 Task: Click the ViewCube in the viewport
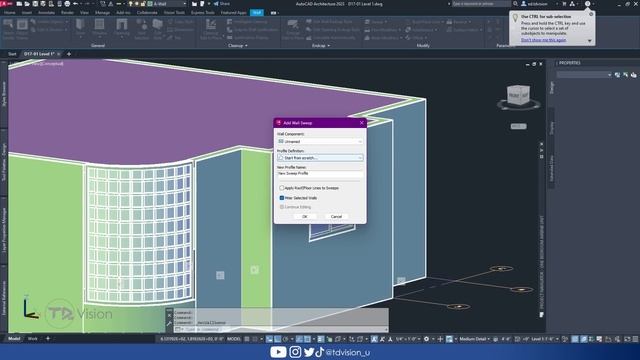click(518, 95)
